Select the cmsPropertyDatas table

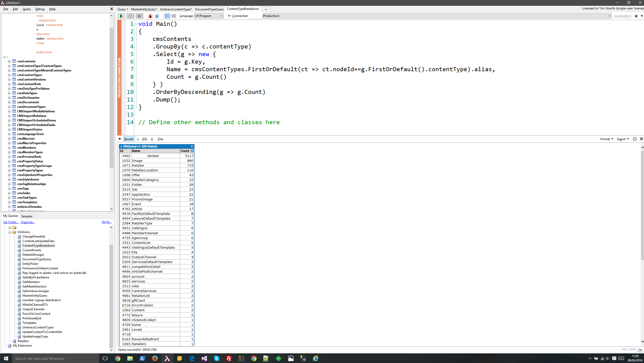point(30,161)
